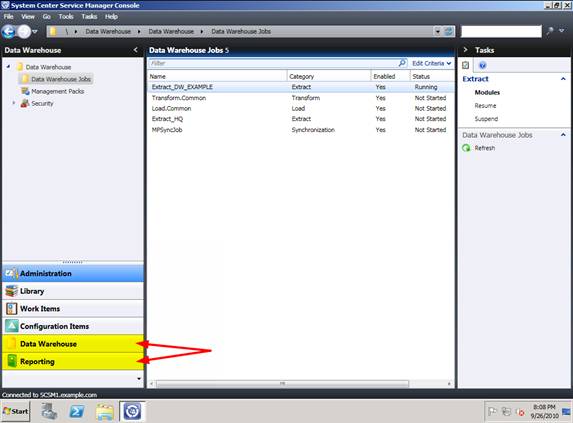This screenshot has height=423, width=573.
Task: Open the View menu
Action: (x=28, y=16)
